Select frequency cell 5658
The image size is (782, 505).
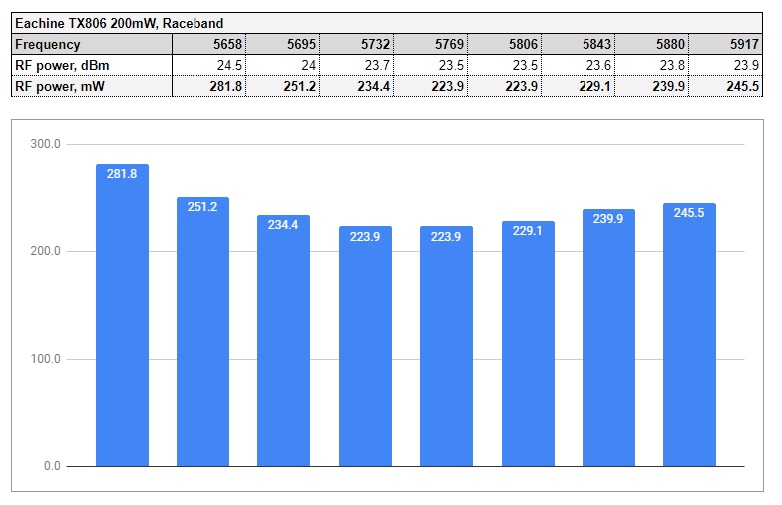[x=209, y=44]
